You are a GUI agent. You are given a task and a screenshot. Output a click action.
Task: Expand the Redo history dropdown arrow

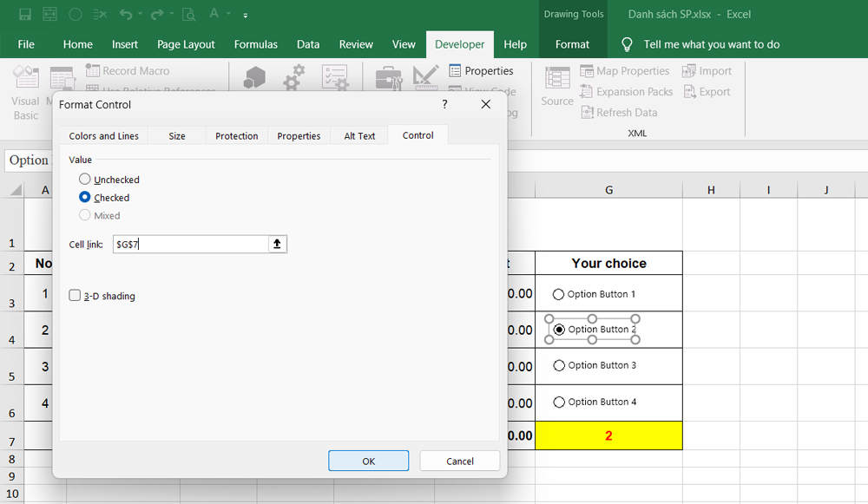(172, 14)
